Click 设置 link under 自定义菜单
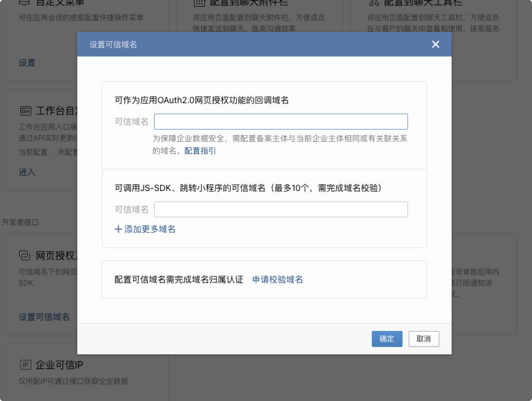 click(x=27, y=63)
